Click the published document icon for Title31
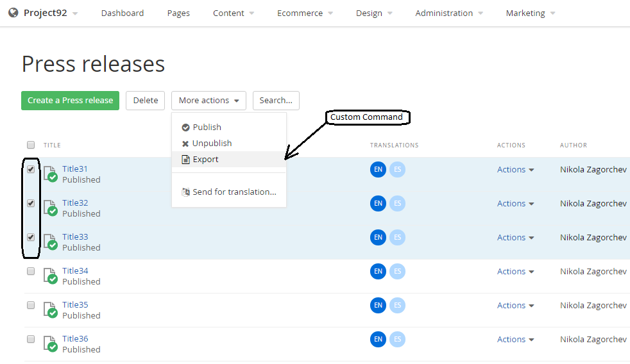This screenshot has width=630, height=364. [x=51, y=174]
